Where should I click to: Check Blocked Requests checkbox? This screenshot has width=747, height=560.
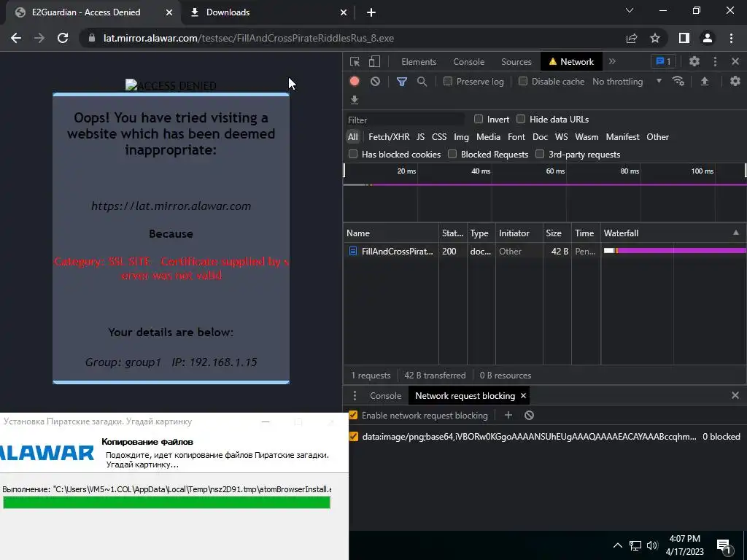pyautogui.click(x=452, y=154)
